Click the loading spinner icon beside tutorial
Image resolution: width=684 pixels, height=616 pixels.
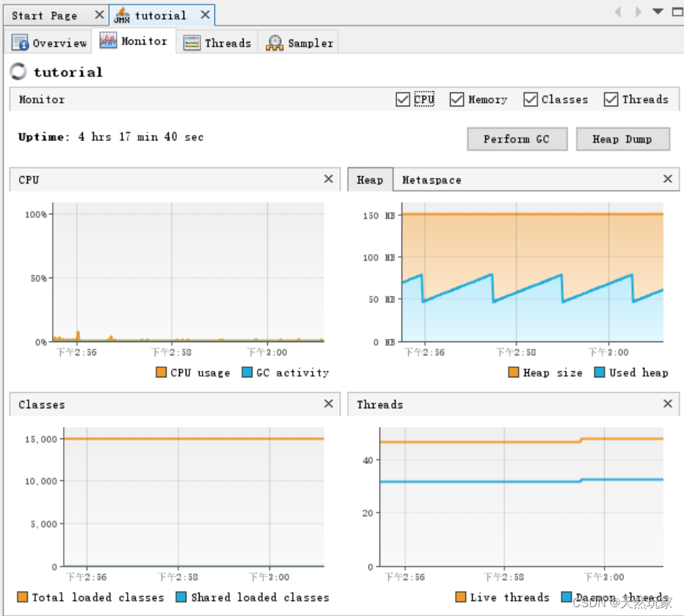click(x=18, y=71)
